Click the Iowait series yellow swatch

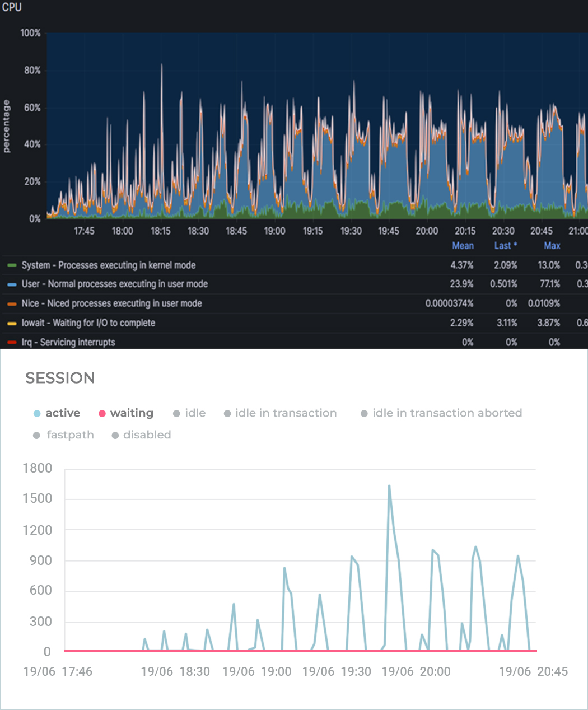click(12, 323)
